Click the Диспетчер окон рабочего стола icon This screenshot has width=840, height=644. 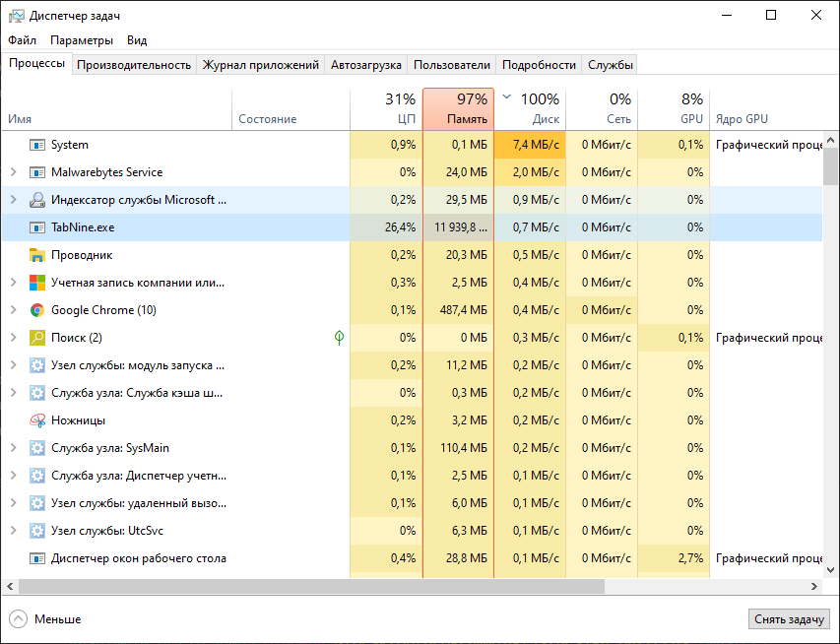click(x=36, y=557)
